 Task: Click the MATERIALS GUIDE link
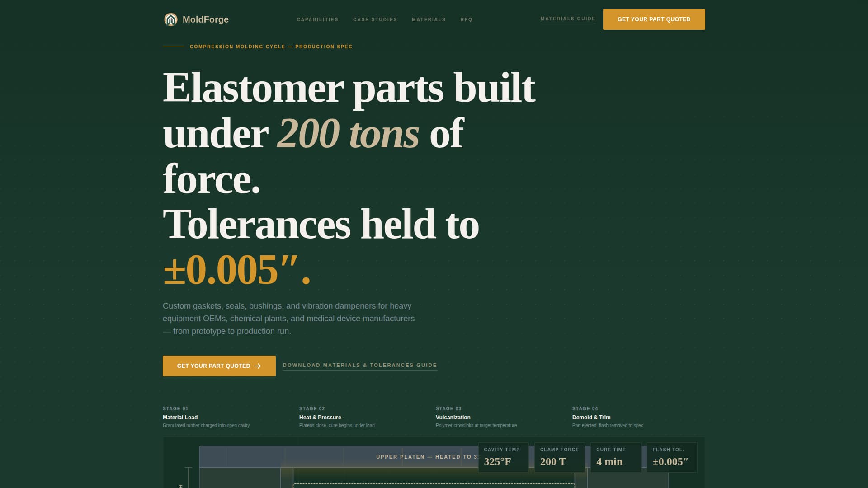click(568, 19)
